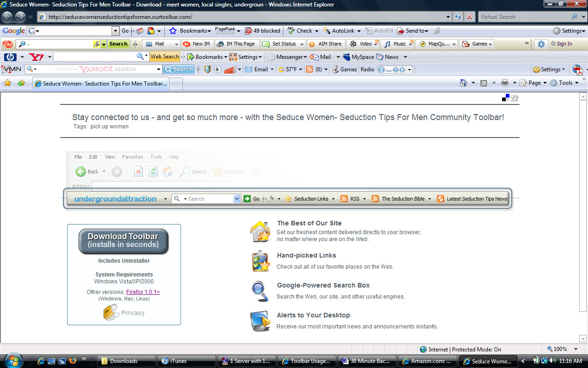
Task: Open the zoom level 100% control
Action: [x=563, y=349]
